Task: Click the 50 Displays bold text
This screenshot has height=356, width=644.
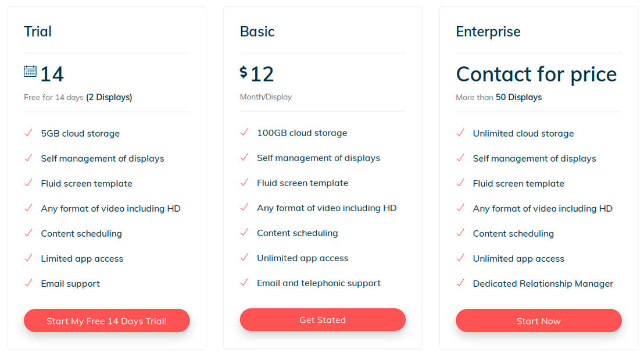Action: (x=518, y=97)
